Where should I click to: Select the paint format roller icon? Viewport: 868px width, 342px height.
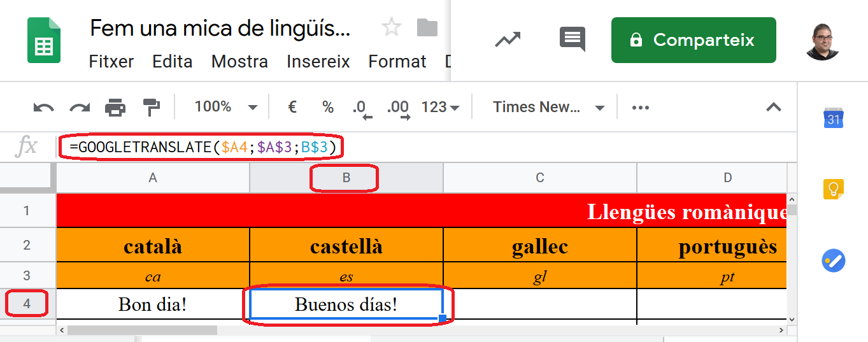[x=152, y=107]
